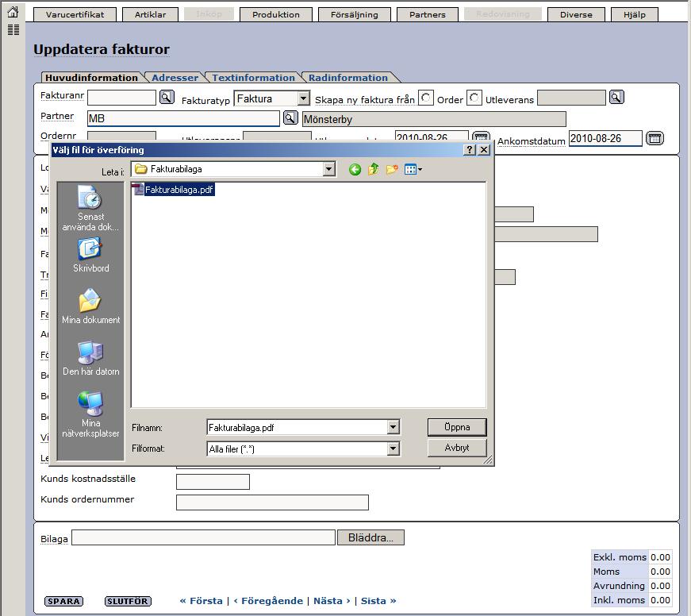The width and height of the screenshot is (691, 616).
Task: Switch to the Textinformation tab
Action: (253, 78)
